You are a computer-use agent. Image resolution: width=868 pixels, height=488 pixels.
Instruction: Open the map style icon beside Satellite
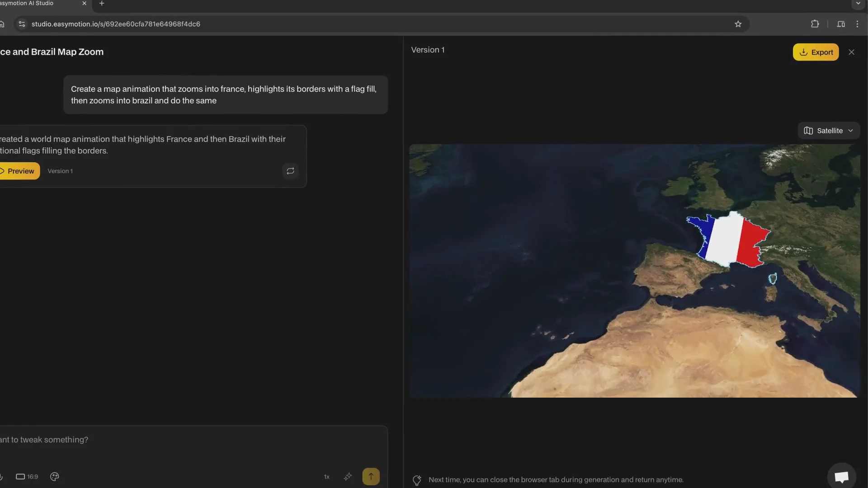809,131
